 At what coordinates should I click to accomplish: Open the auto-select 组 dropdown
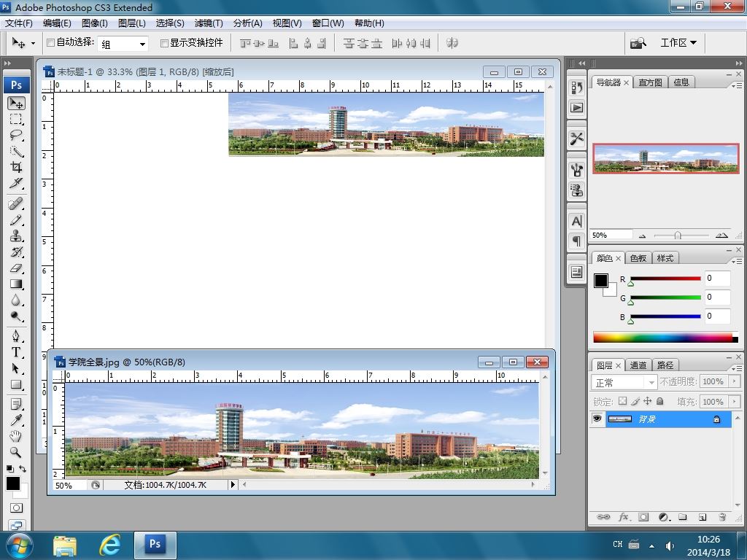point(142,44)
